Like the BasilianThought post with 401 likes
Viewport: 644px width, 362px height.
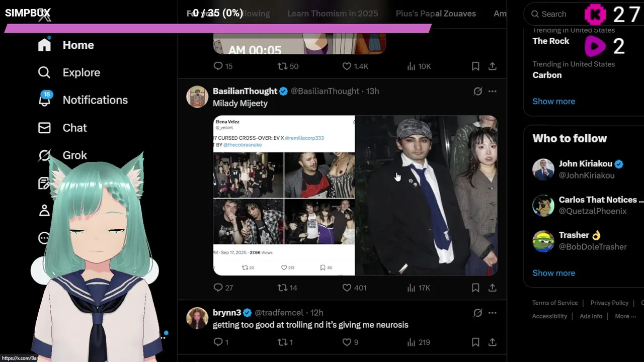click(354, 288)
